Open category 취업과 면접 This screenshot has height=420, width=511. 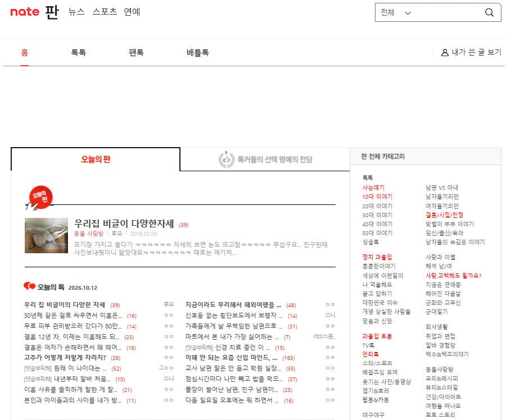click(x=440, y=336)
